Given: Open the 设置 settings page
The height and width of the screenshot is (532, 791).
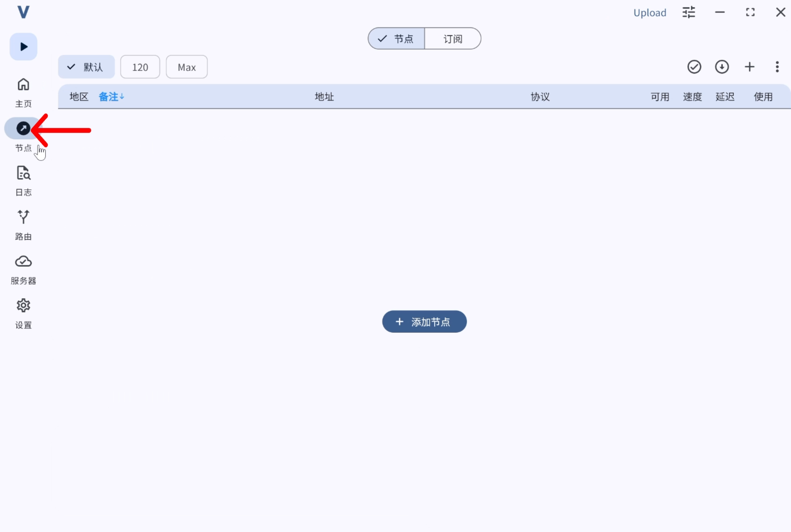Looking at the screenshot, I should [24, 314].
